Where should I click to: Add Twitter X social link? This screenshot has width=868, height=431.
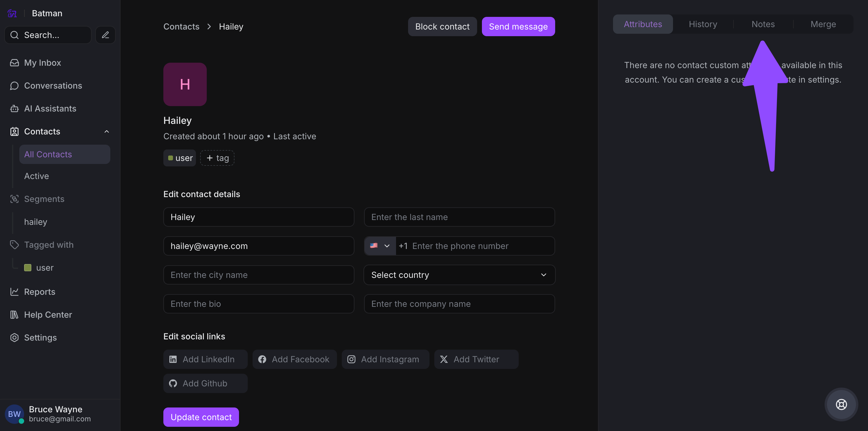(476, 359)
